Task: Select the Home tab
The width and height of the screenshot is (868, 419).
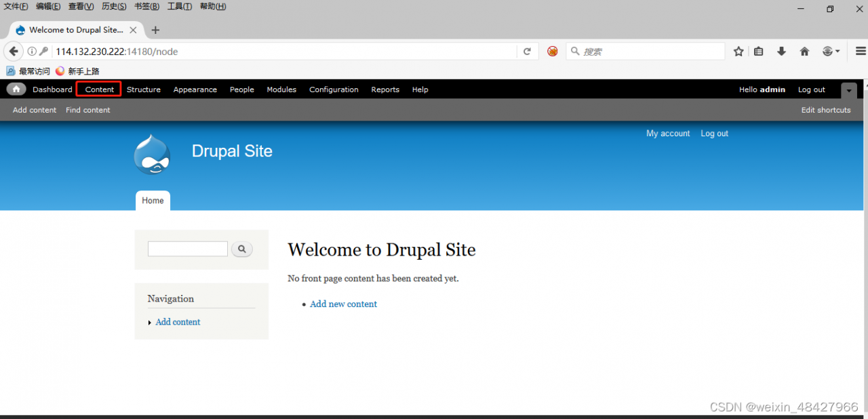Action: click(153, 201)
